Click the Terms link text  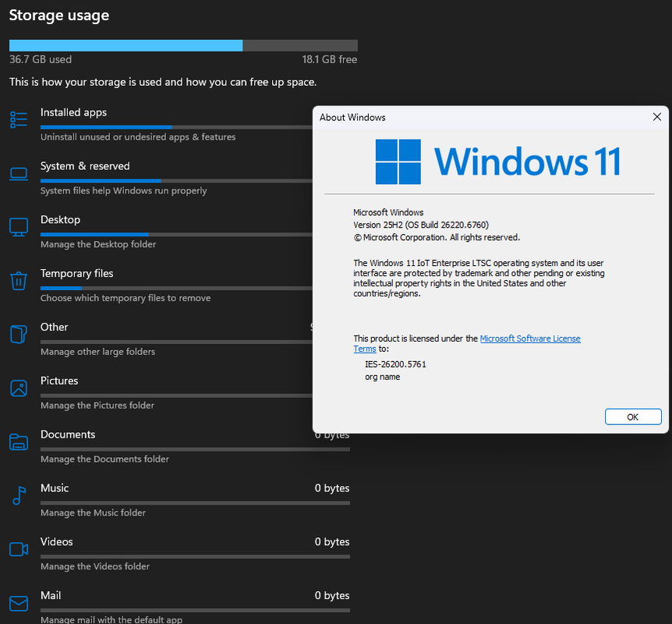click(x=365, y=349)
